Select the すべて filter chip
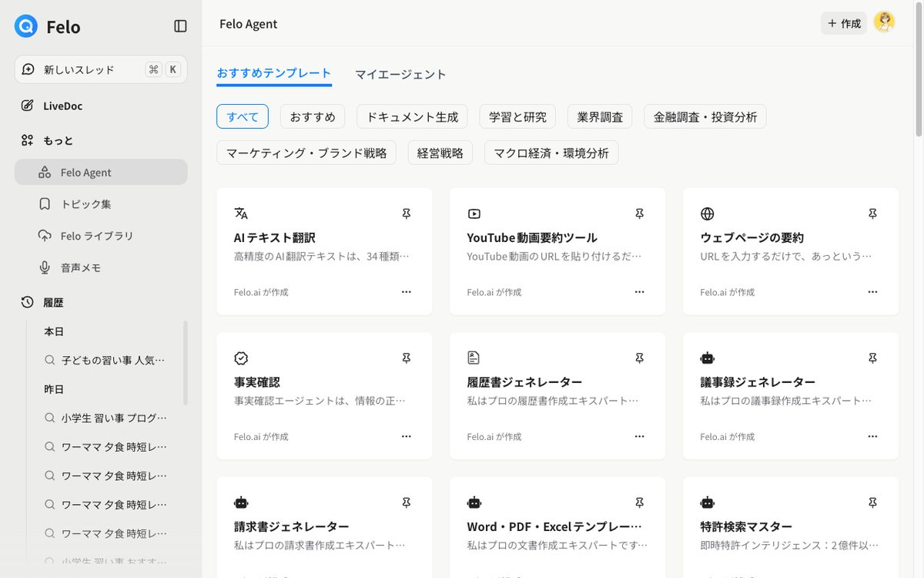 click(243, 116)
